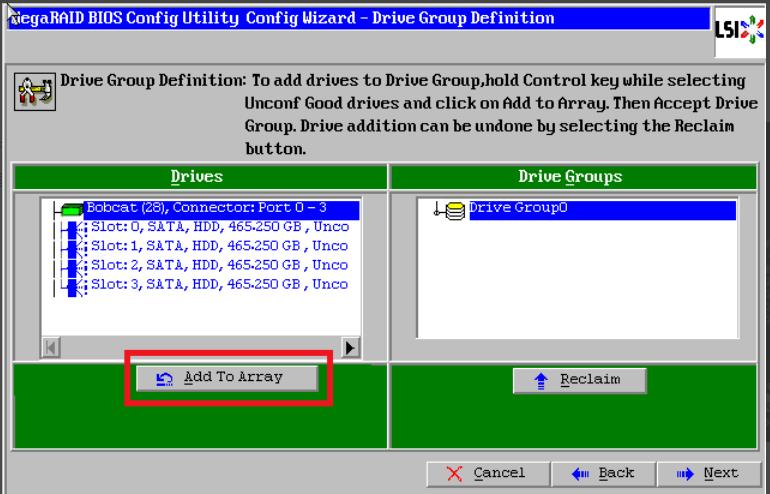
Task: Select Slot: 3 SATA HDD drive
Action: [x=220, y=284]
